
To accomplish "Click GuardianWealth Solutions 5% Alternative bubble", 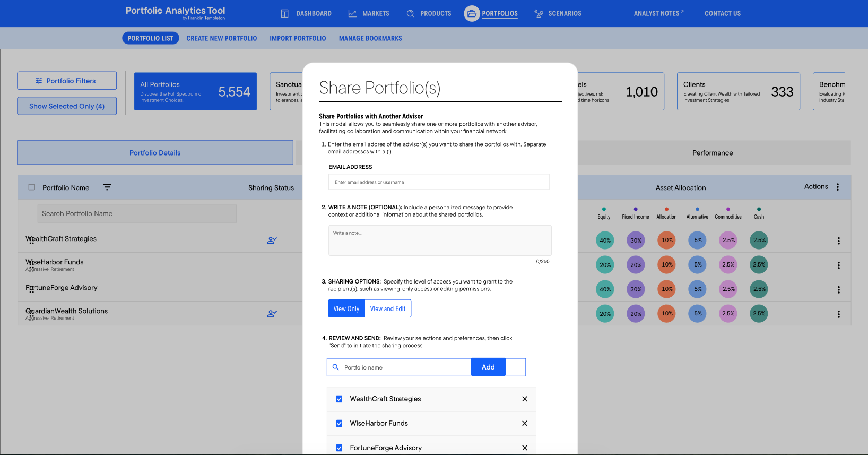I will tap(698, 314).
